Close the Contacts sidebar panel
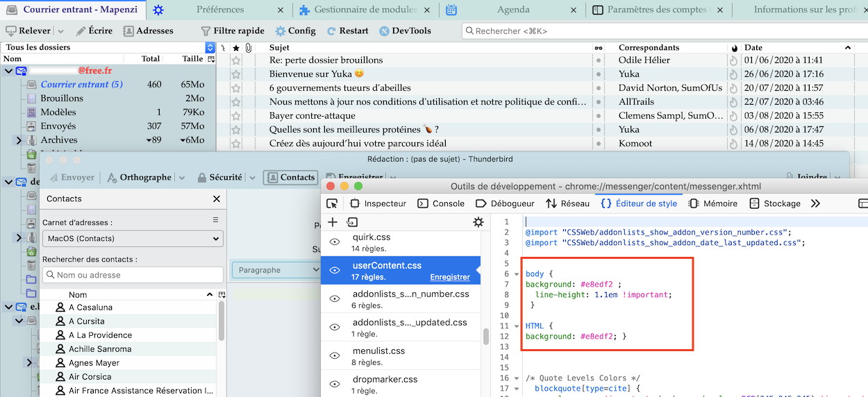 217,199
